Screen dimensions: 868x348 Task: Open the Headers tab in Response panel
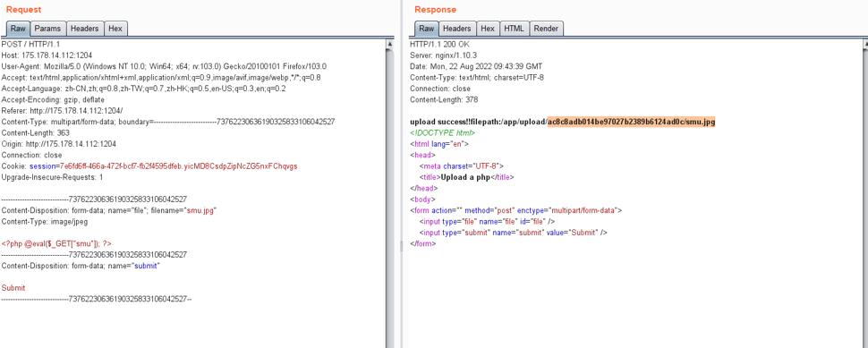point(457,29)
